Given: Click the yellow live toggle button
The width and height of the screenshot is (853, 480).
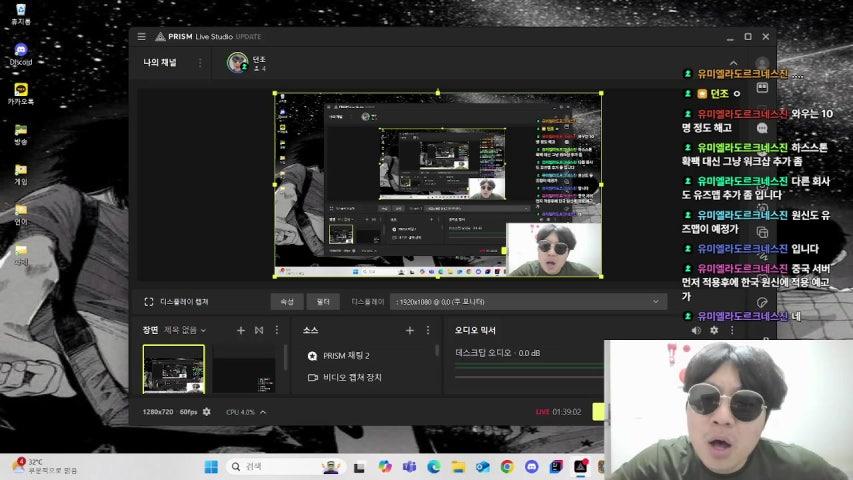Looking at the screenshot, I should 598,411.
